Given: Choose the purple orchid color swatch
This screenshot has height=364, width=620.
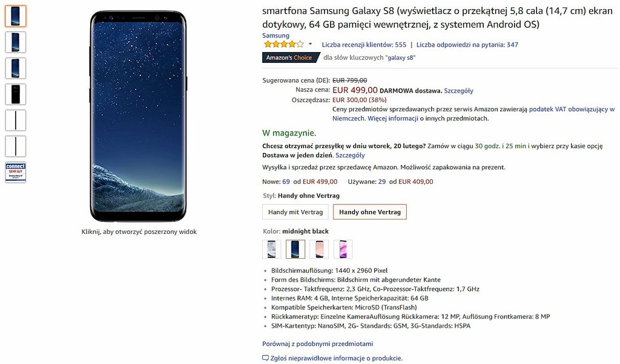Looking at the screenshot, I should [x=343, y=249].
